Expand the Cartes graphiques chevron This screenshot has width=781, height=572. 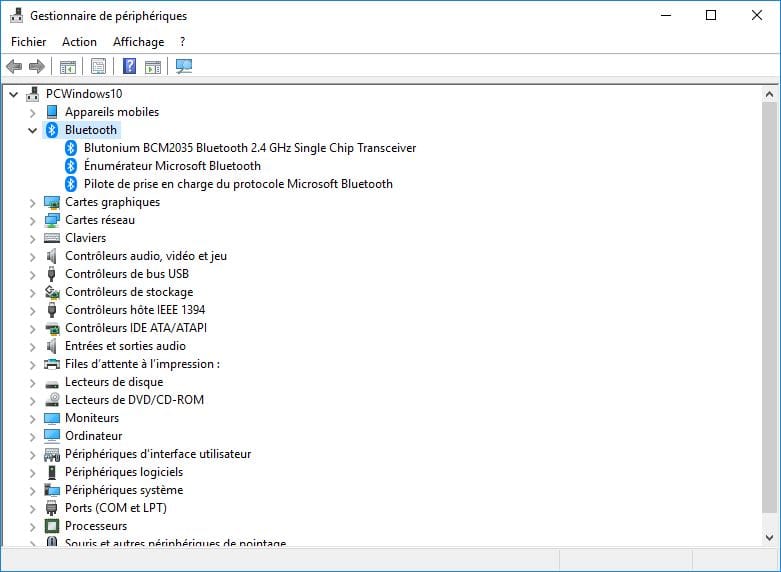click(x=33, y=203)
